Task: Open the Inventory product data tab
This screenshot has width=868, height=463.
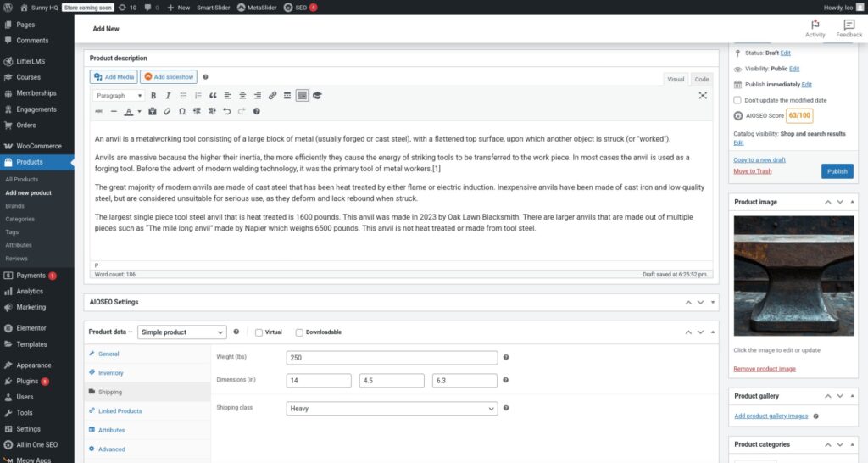Action: (111, 373)
